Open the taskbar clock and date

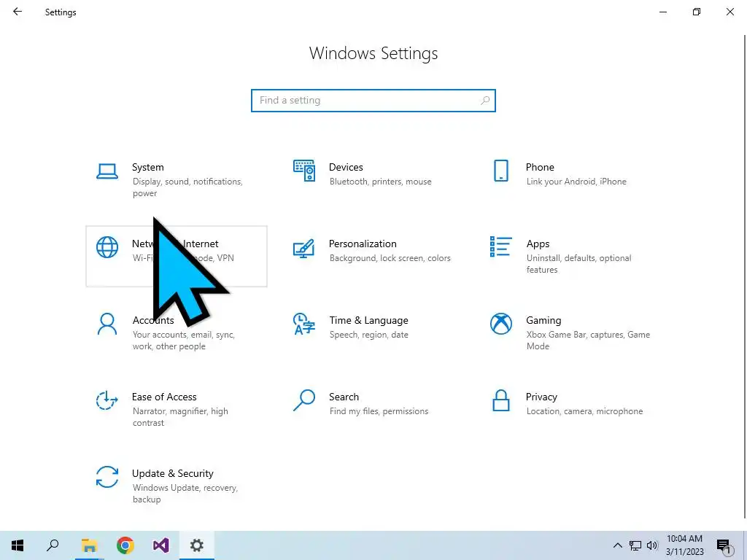point(684,545)
